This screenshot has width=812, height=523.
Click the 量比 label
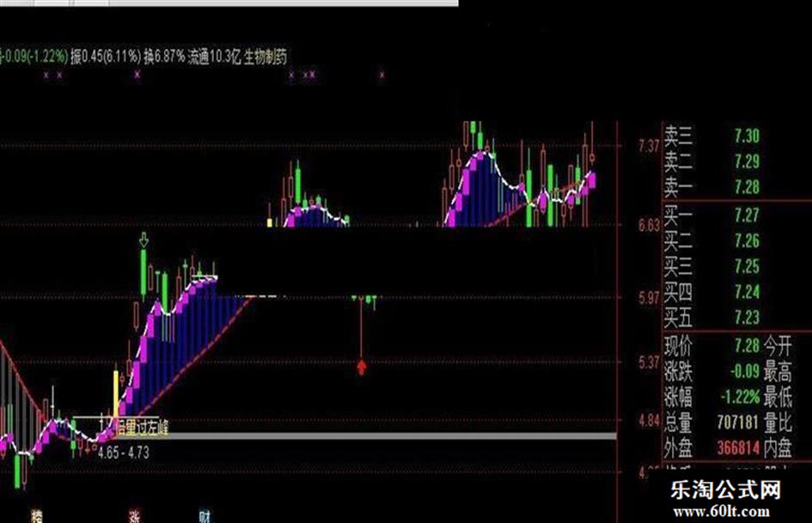coord(778,422)
